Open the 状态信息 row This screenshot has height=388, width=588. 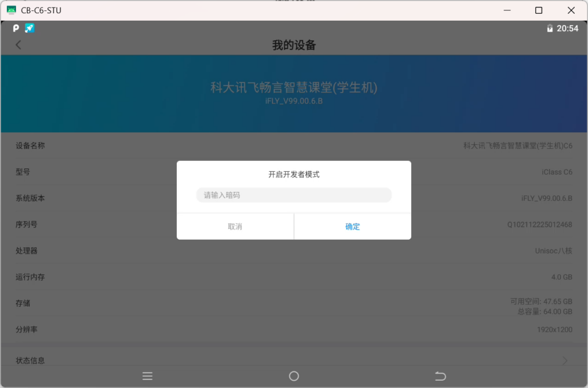[x=294, y=357]
